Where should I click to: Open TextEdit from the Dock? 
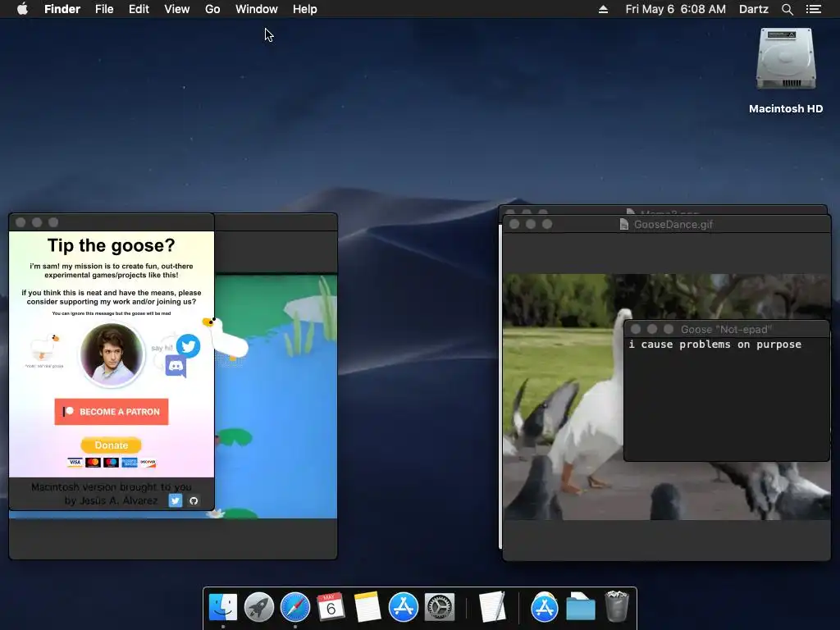[x=492, y=607]
